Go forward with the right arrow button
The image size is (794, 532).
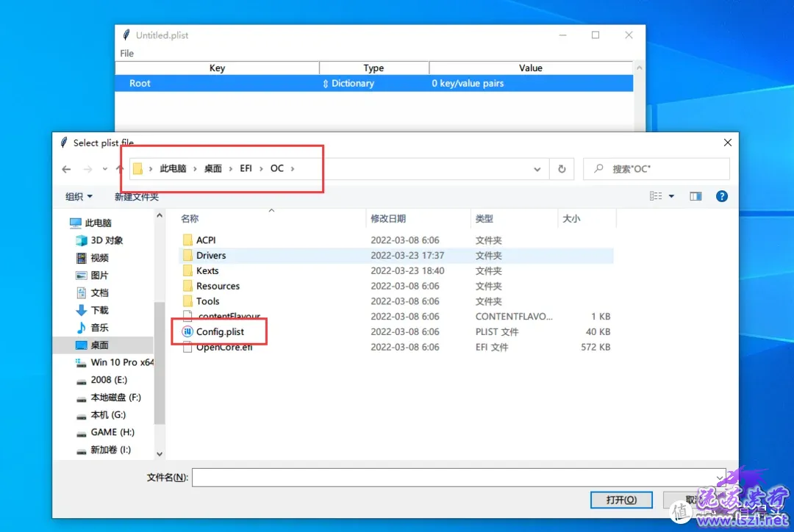87,169
